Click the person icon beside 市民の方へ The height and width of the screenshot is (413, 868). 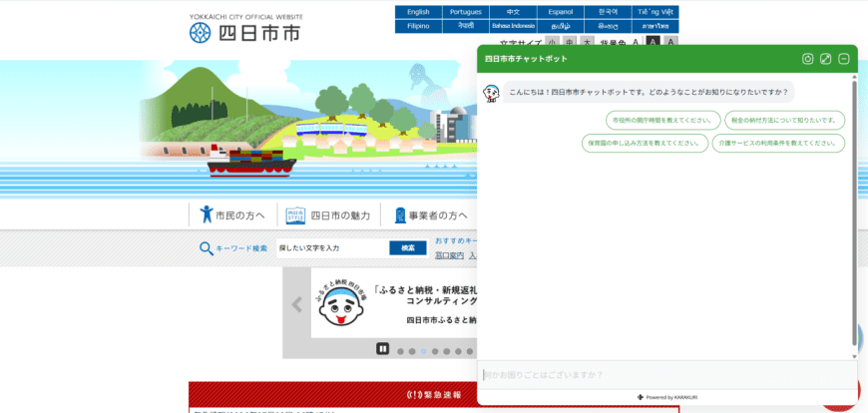click(x=207, y=214)
